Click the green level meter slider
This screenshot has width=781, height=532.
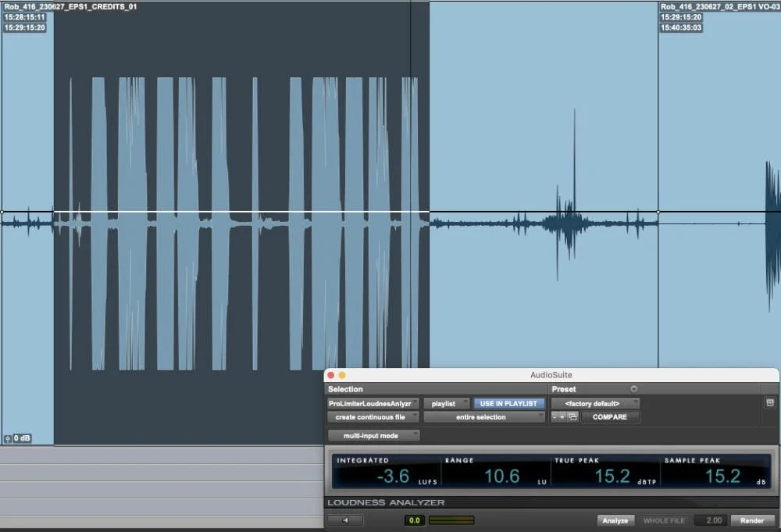pos(450,520)
